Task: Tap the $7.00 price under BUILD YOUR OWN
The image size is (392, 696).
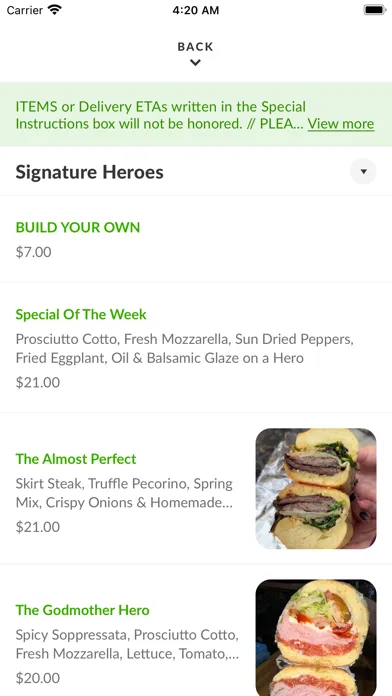Action: point(33,252)
